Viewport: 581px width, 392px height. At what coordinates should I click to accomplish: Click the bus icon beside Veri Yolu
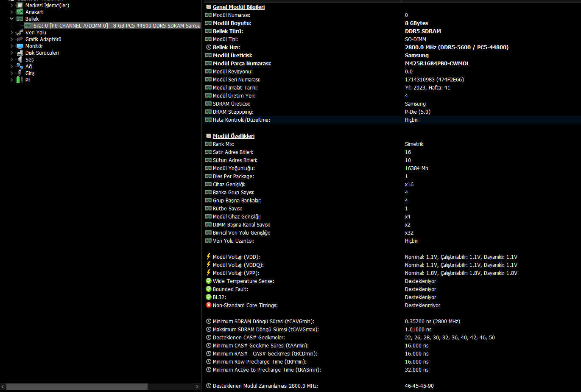[x=20, y=33]
